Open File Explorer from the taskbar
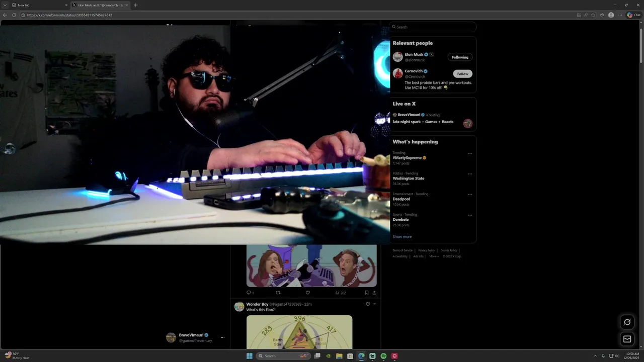Screen dimensions: 644x362 (x=339, y=356)
